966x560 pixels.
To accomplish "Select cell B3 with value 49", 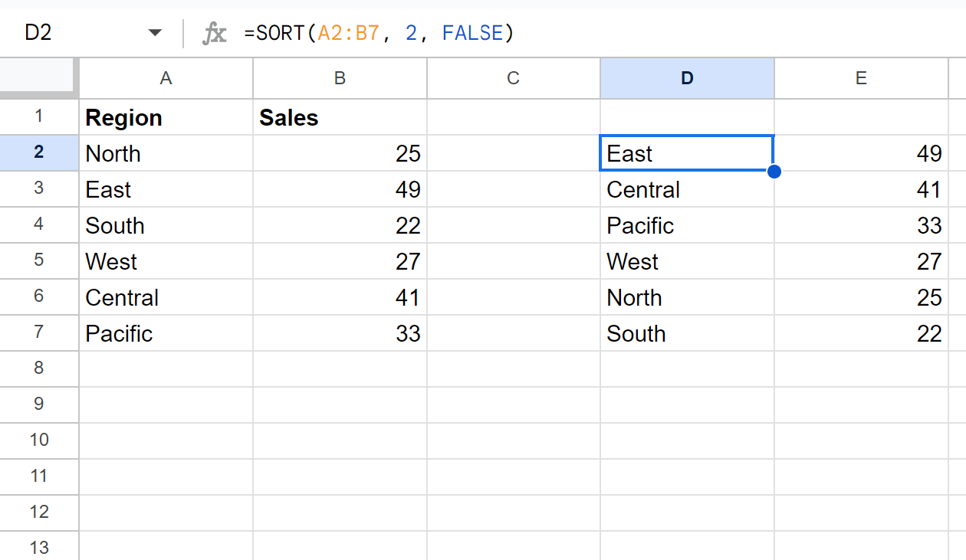I will pos(340,189).
